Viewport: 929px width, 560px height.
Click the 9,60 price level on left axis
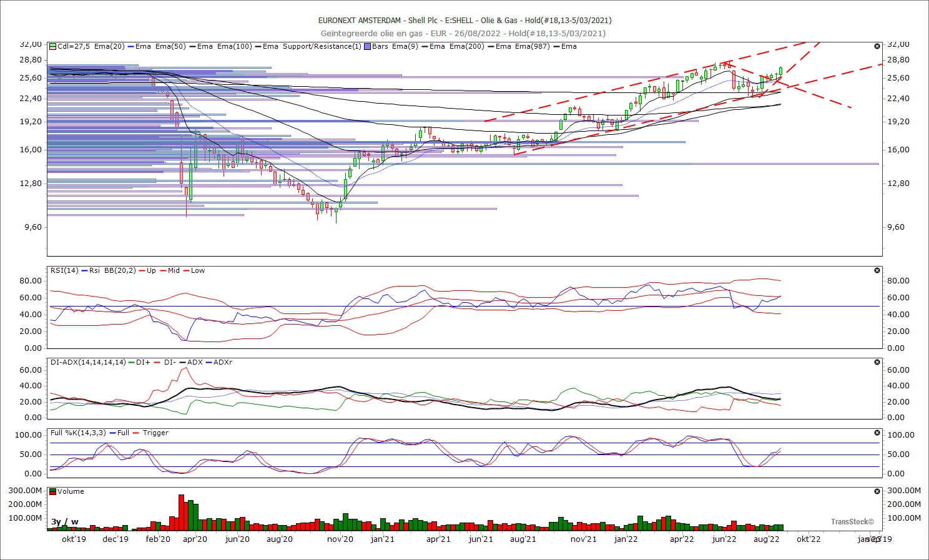32,227
